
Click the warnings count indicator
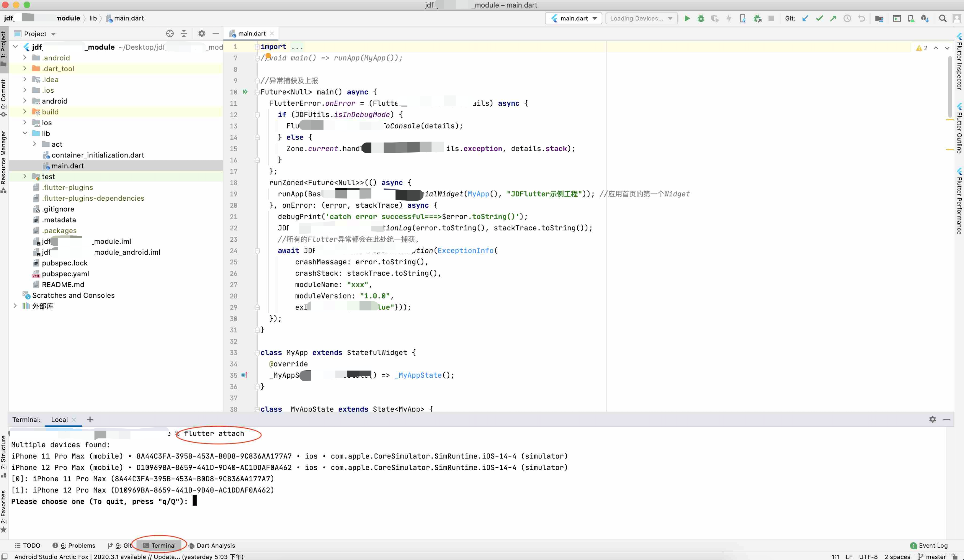coord(922,48)
